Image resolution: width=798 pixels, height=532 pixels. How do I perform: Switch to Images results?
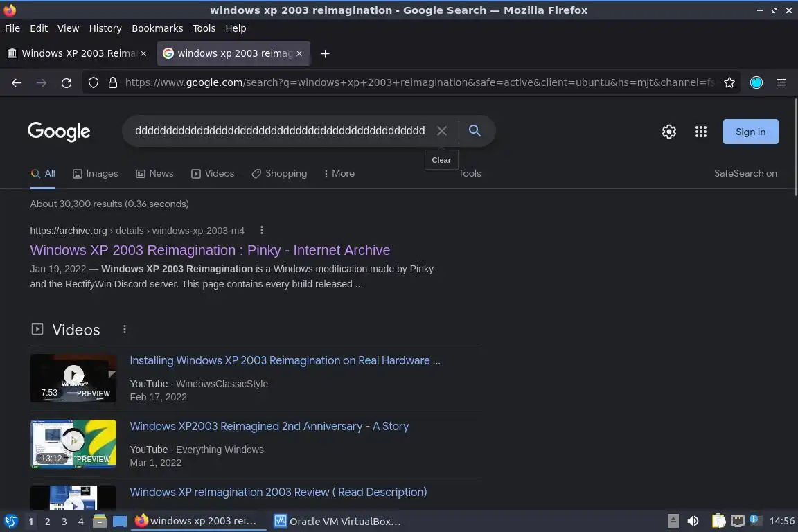(95, 174)
